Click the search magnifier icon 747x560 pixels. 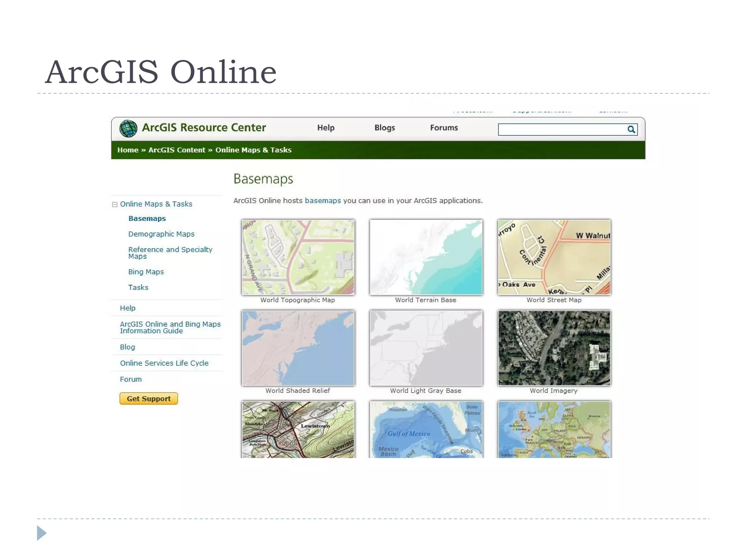631,129
